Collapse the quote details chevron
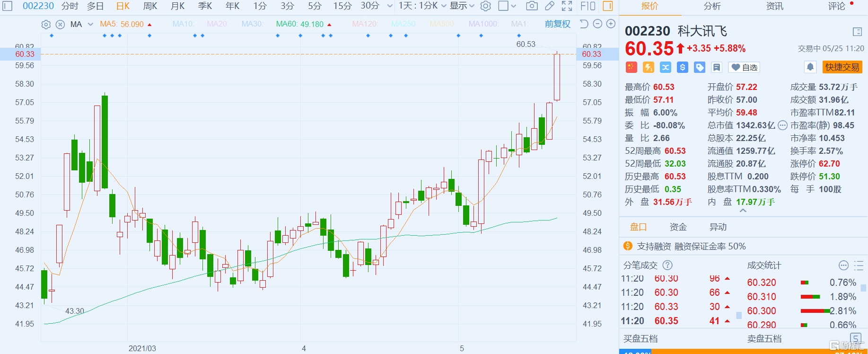 click(x=743, y=211)
